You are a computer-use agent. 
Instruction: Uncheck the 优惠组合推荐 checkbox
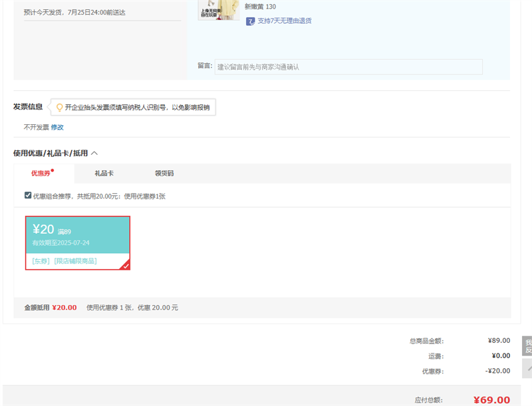[x=28, y=195]
